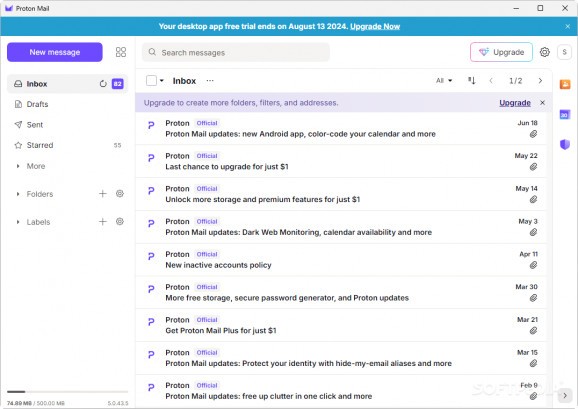The height and width of the screenshot is (409, 578).
Task: Open Folders settings gear
Action: tap(119, 193)
